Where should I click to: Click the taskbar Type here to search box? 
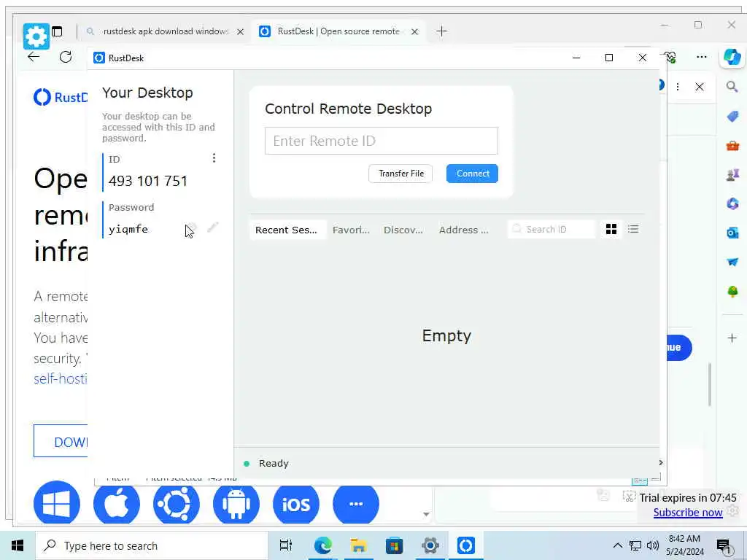[x=152, y=545]
